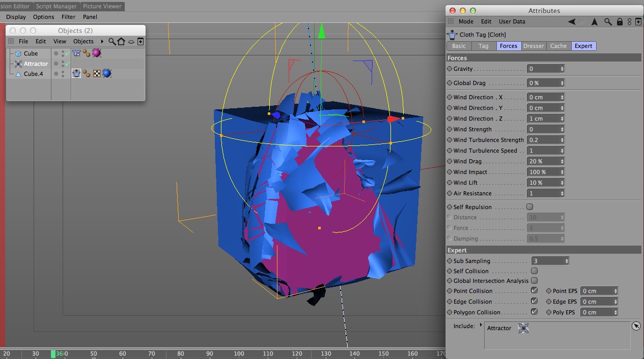Toggle the green enable checkmark for Attractor
Screen dimensions: 644x359
click(67, 64)
